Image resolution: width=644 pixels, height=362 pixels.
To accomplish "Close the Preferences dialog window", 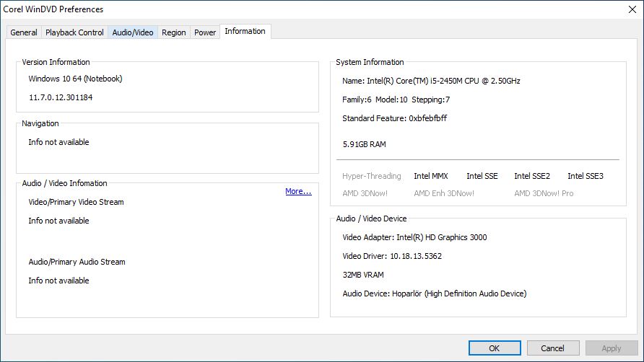I will click(632, 9).
